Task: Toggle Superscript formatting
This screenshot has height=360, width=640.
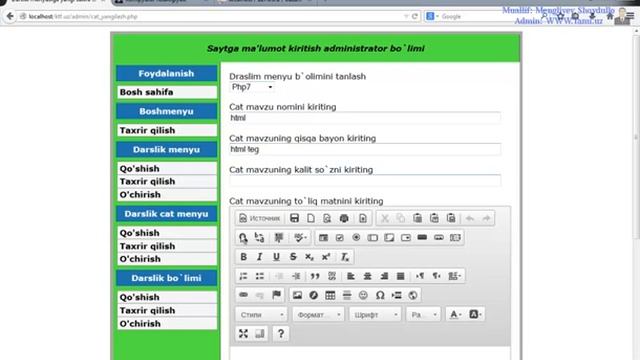Action: (326, 257)
